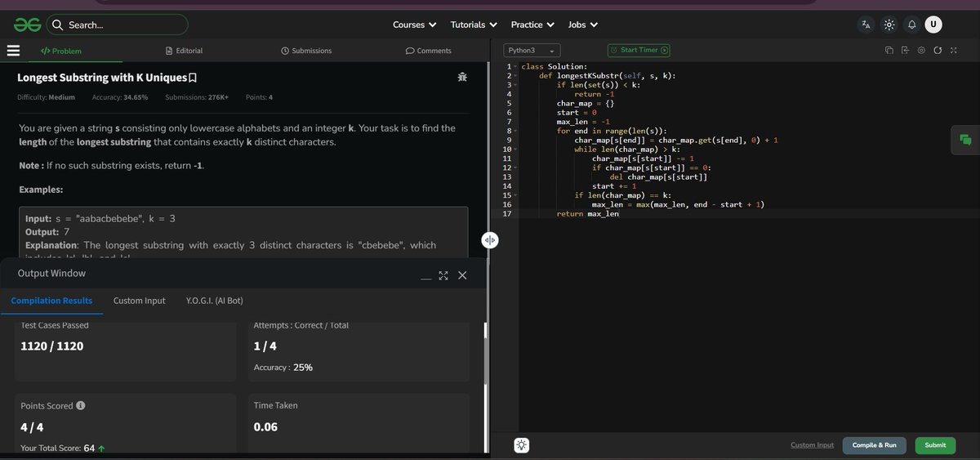
Task: Open the Python3 language dropdown
Action: click(532, 50)
